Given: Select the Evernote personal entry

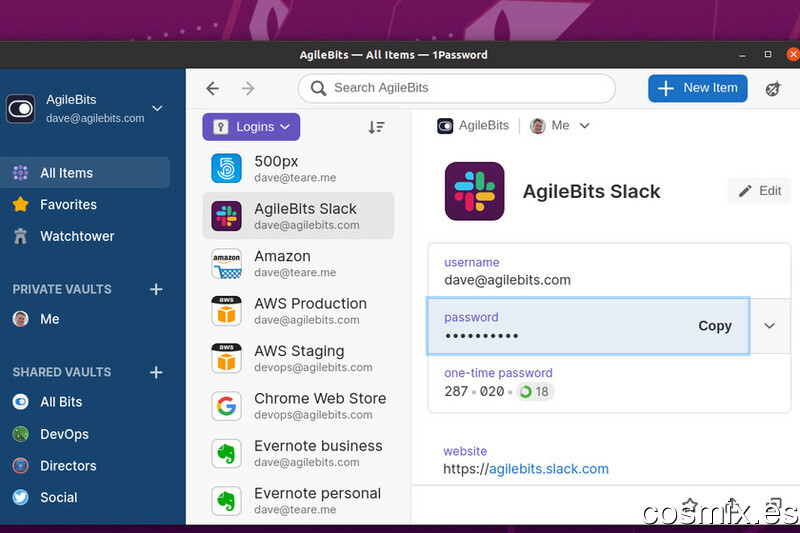Looking at the screenshot, I should (x=298, y=501).
